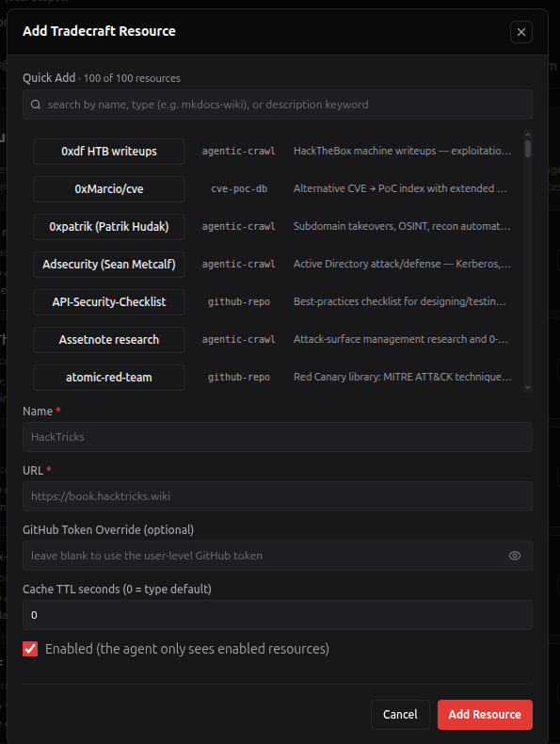Click the Alternative CVE PoC index description
The height and width of the screenshot is (744, 560).
[400, 189]
